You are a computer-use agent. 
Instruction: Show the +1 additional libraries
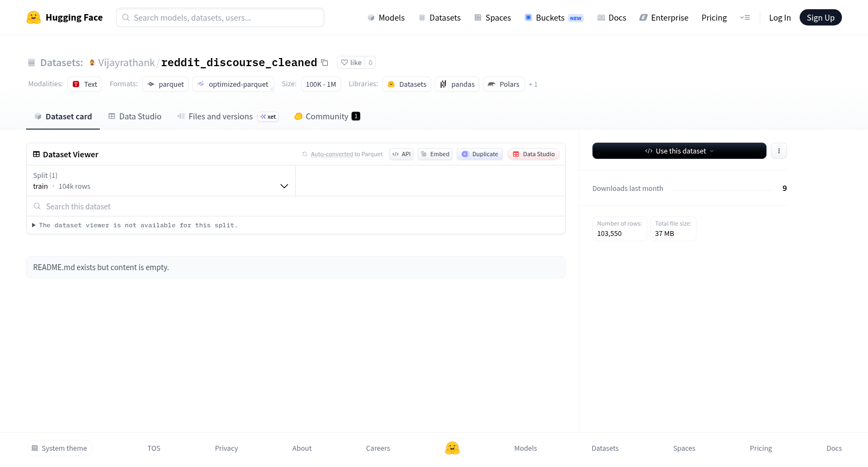[x=533, y=84]
